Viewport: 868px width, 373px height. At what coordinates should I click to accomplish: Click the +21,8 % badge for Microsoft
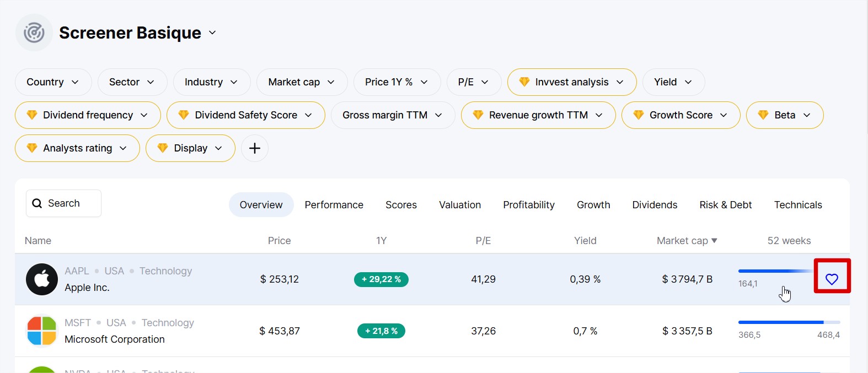coord(382,331)
